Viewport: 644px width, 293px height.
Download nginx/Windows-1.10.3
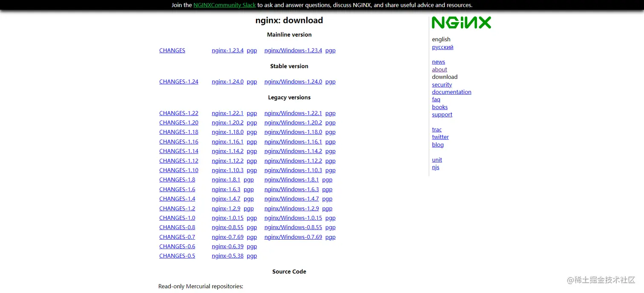tap(293, 170)
